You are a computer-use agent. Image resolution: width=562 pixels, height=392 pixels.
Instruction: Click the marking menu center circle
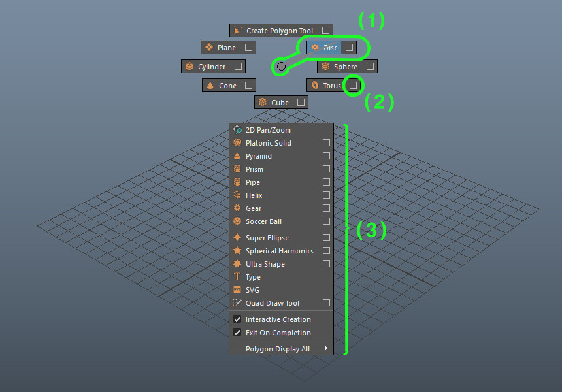click(x=281, y=66)
